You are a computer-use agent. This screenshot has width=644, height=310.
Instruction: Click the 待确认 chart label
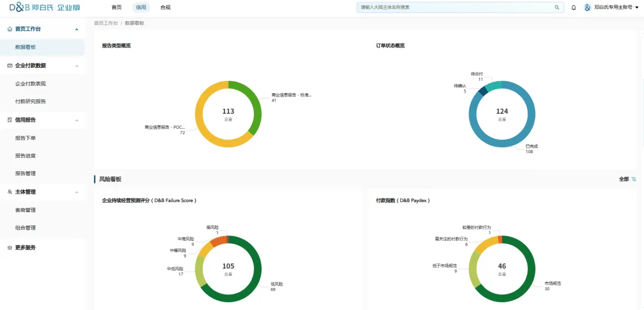point(460,86)
